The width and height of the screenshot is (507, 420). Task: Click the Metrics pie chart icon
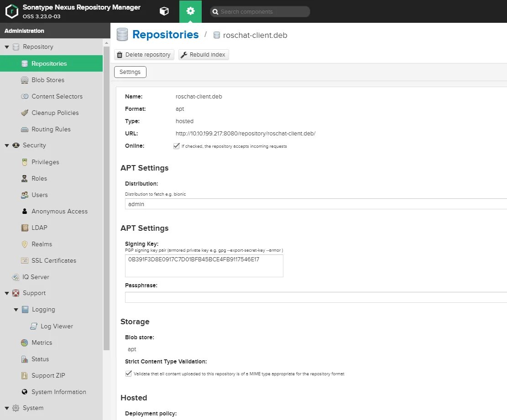(25, 342)
